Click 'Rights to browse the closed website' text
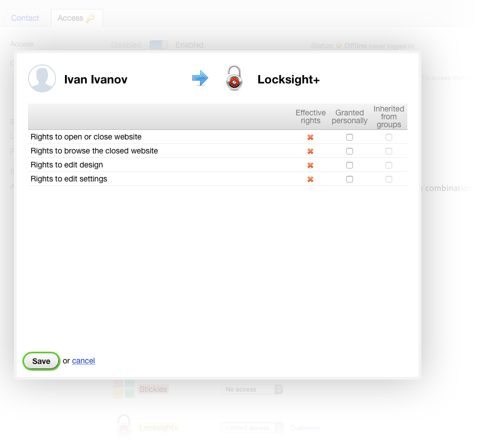 94,151
